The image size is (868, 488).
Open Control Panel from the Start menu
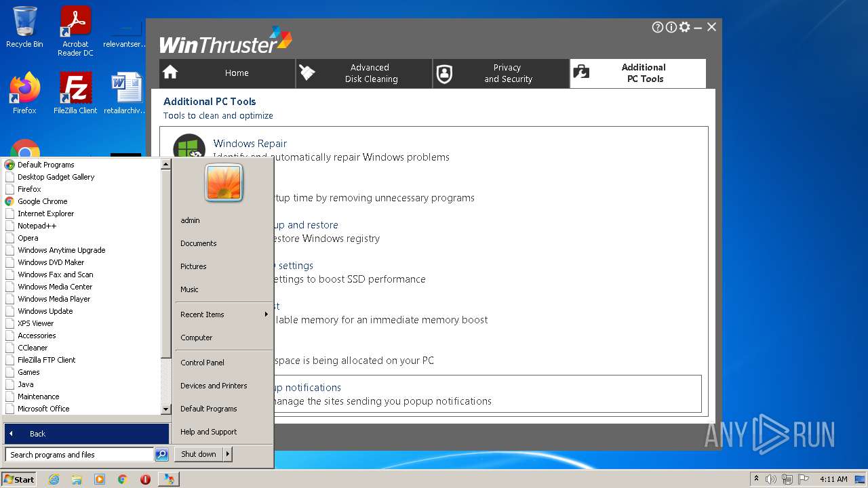[223, 363]
